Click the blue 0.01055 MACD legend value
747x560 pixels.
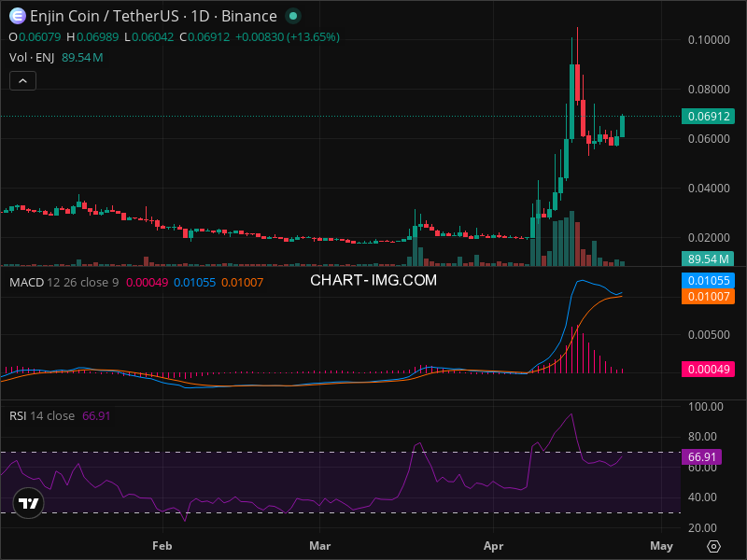pyautogui.click(x=194, y=283)
